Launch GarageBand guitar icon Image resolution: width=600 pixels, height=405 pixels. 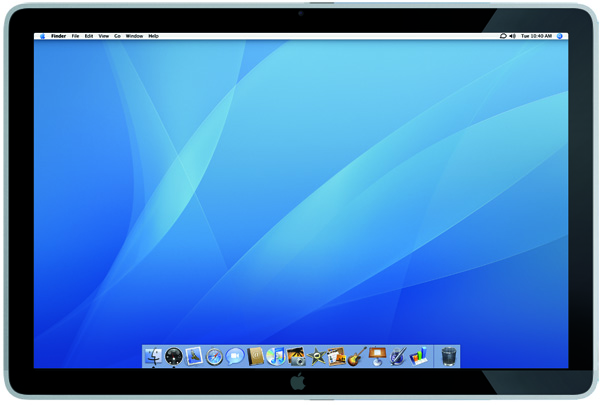pos(357,356)
